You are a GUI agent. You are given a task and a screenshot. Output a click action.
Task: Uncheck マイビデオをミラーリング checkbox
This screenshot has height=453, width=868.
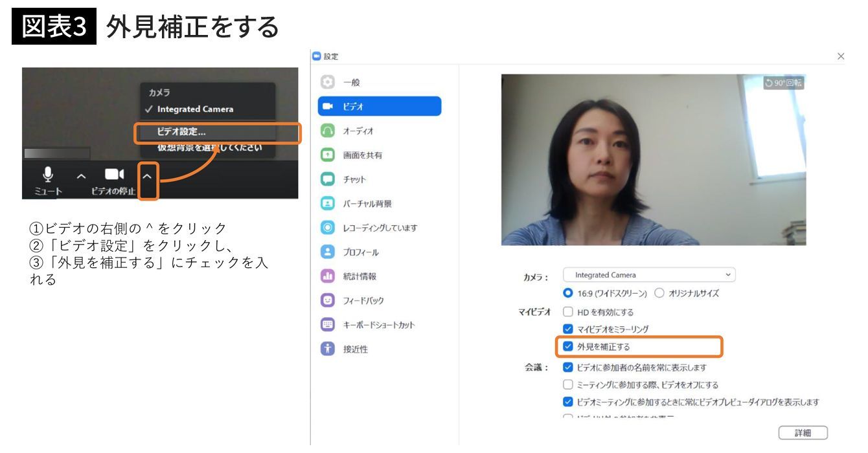coord(568,329)
